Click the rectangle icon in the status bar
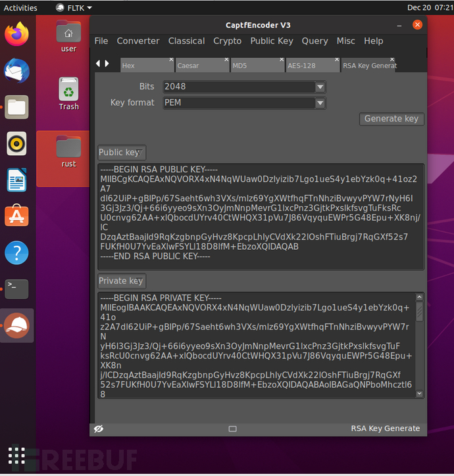Viewport: 454px width, 476px height. click(x=232, y=429)
